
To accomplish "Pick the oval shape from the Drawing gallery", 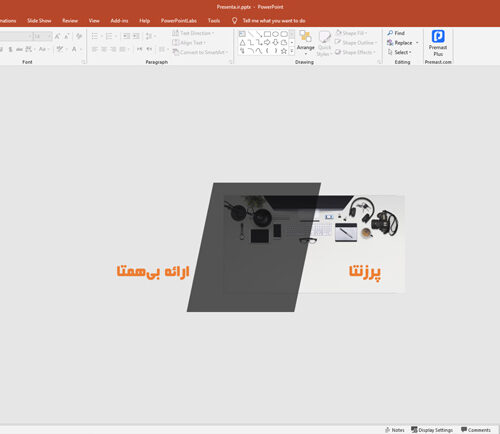I will tap(275, 34).
